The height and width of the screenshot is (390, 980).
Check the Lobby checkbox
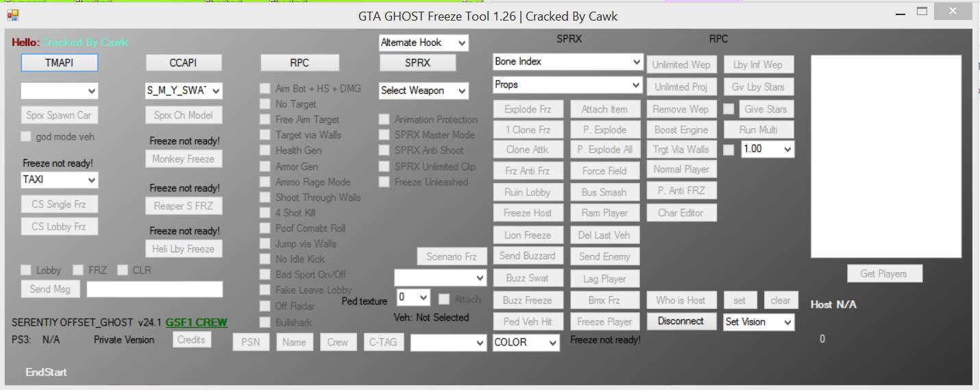pos(26,270)
